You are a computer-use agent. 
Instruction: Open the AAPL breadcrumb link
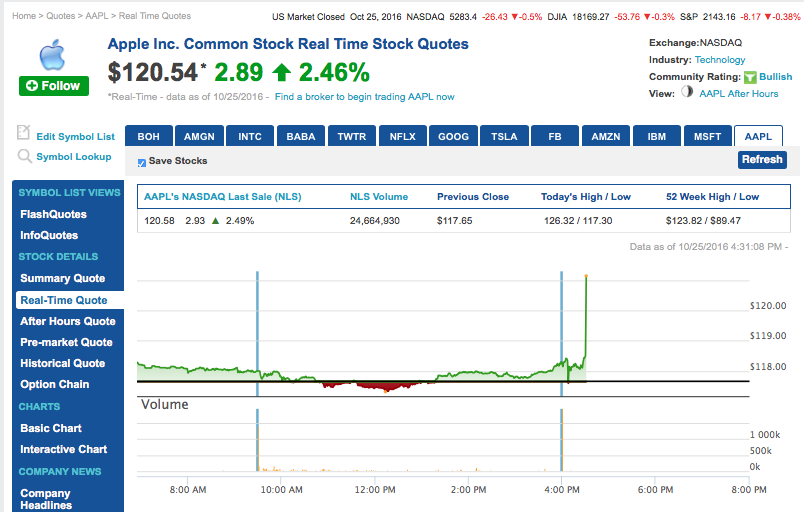coord(97,16)
